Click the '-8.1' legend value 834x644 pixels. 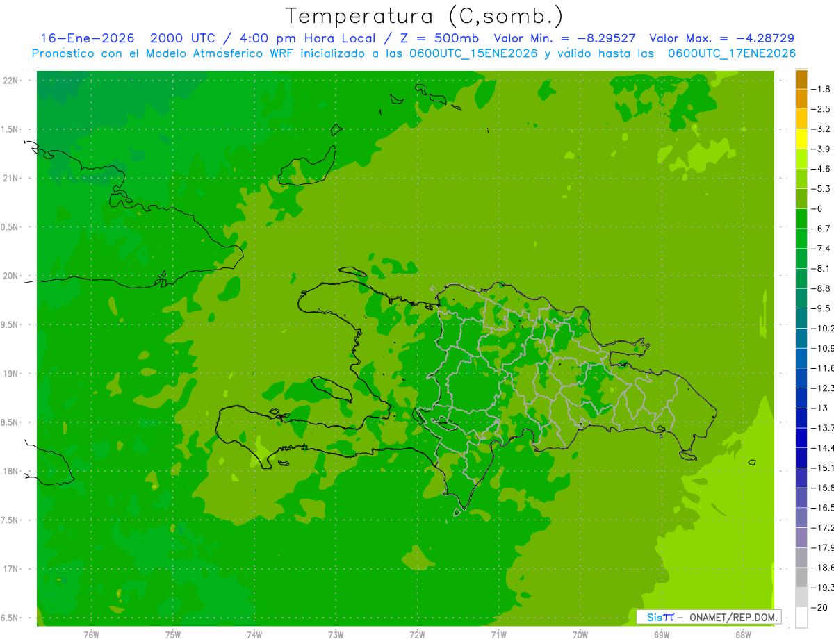[x=822, y=268]
